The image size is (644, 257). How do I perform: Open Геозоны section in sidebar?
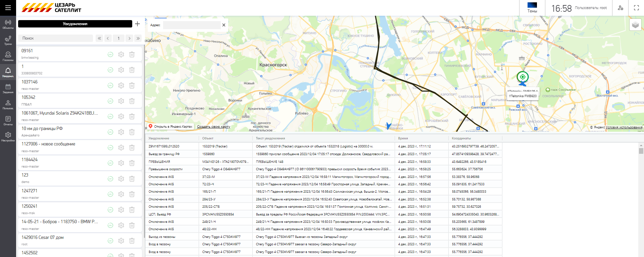coord(8,56)
